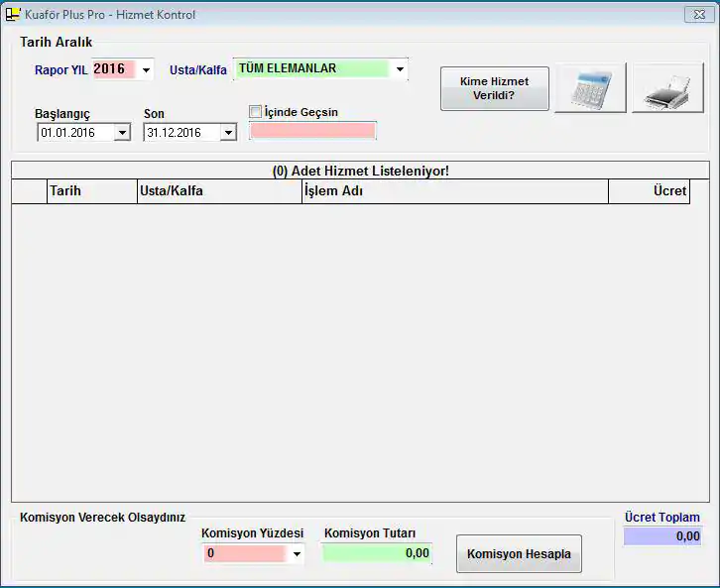Click the printer icon button
Image resolution: width=720 pixels, height=588 pixels.
pos(667,88)
